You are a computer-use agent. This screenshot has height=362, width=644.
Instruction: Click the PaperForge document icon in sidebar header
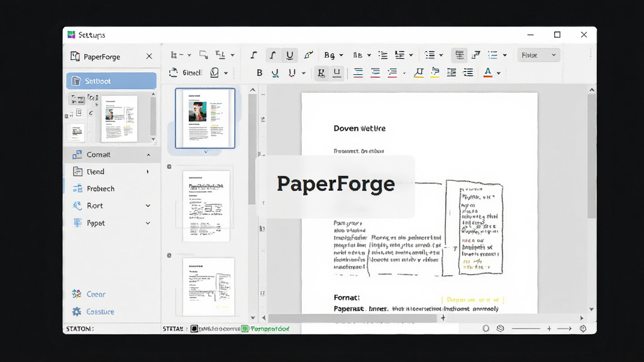[x=75, y=56]
